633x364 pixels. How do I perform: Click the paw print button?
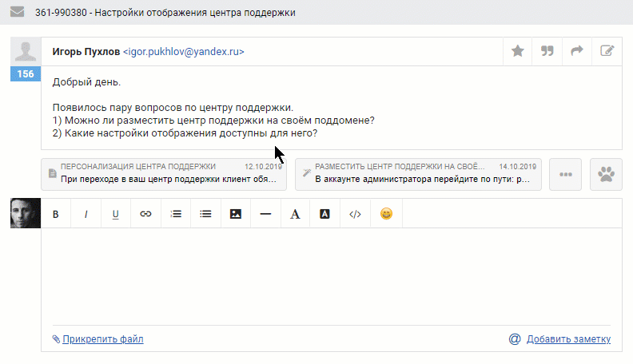coord(606,174)
